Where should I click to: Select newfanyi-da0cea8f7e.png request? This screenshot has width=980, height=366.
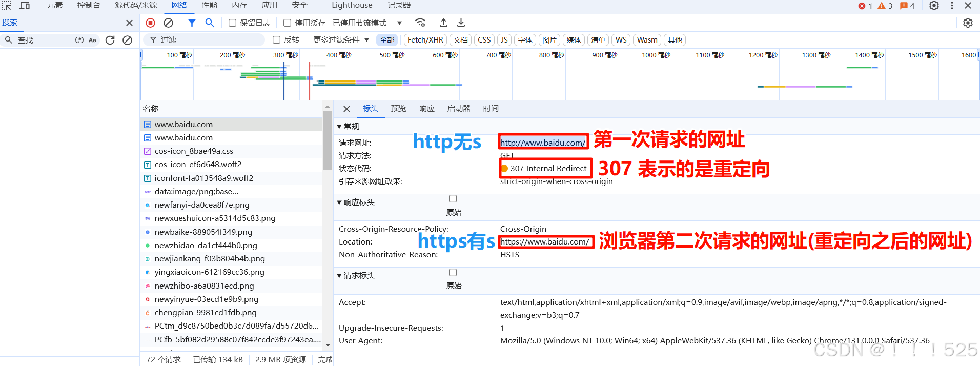click(x=231, y=205)
